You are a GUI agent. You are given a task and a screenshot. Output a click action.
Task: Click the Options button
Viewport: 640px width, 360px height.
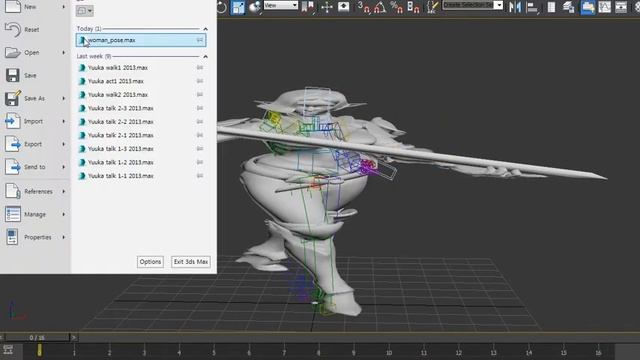[150, 262]
